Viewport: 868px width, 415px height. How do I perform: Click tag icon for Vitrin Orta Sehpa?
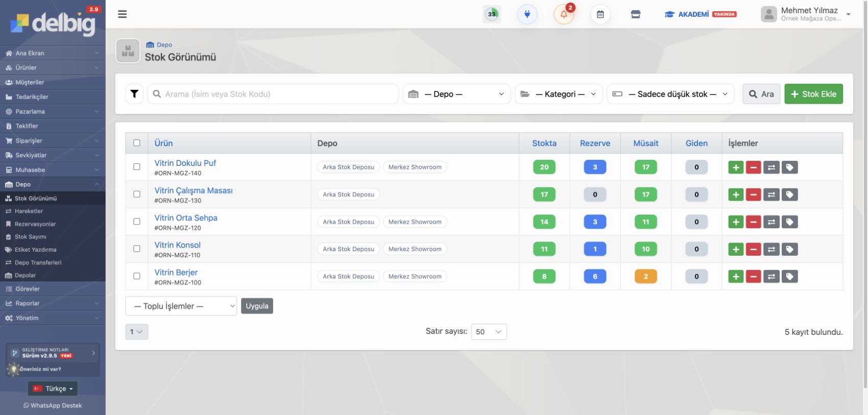[x=790, y=222]
